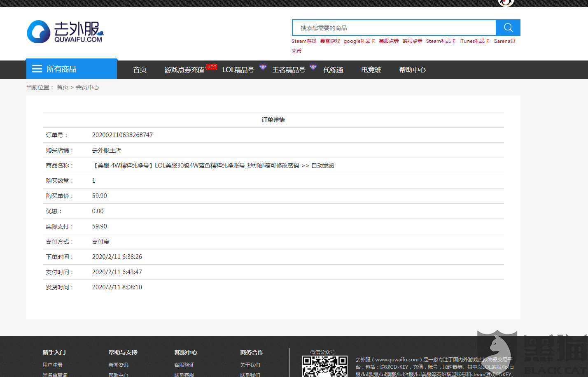Switch to 电竞班 section
Viewport: 588px width, 377px height.
tap(371, 70)
